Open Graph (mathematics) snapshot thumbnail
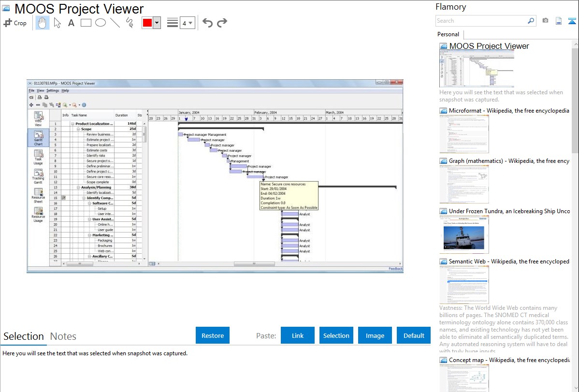 [464, 184]
